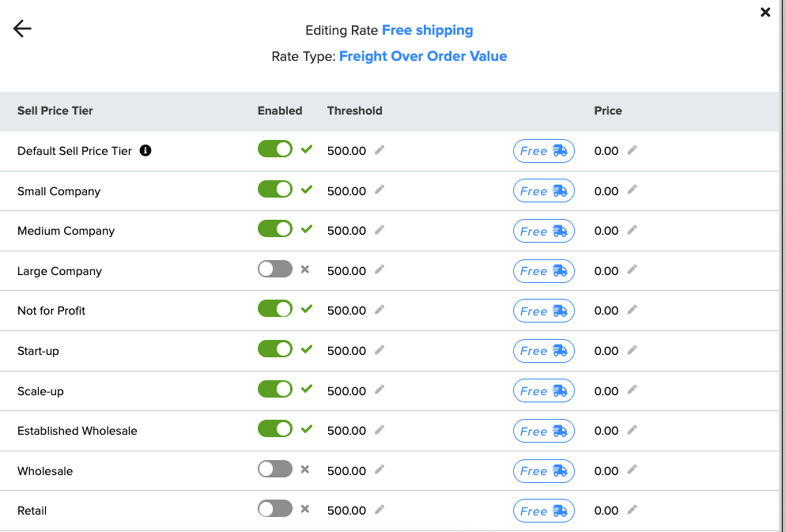
Task: Turn on the Retail tier toggle
Action: pyautogui.click(x=275, y=509)
